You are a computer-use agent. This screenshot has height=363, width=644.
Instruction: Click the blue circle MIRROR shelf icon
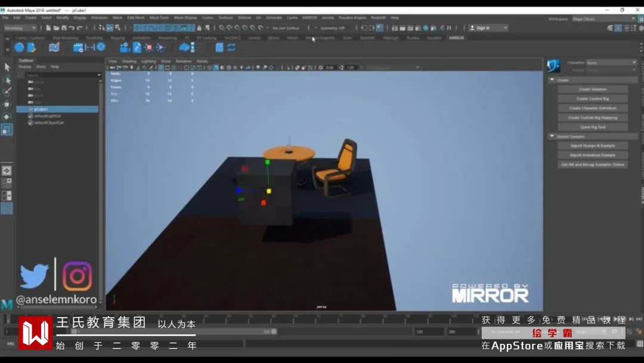point(19,48)
